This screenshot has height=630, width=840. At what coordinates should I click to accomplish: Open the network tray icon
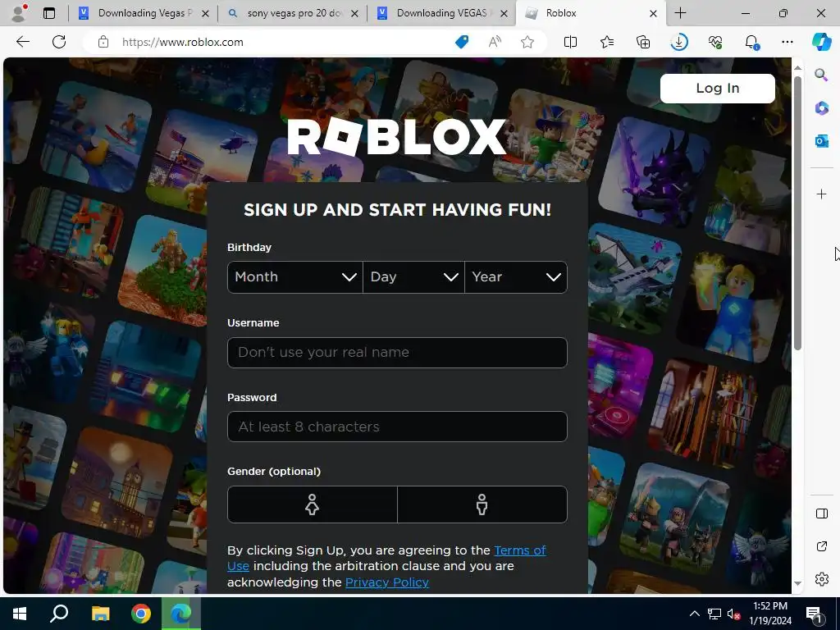point(714,614)
